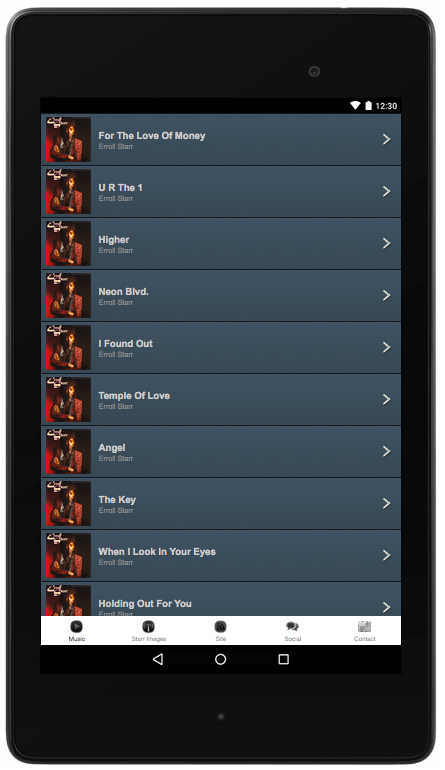Open the chevron beside U R The 1
Screen dimensions: 445x770
(x=387, y=192)
